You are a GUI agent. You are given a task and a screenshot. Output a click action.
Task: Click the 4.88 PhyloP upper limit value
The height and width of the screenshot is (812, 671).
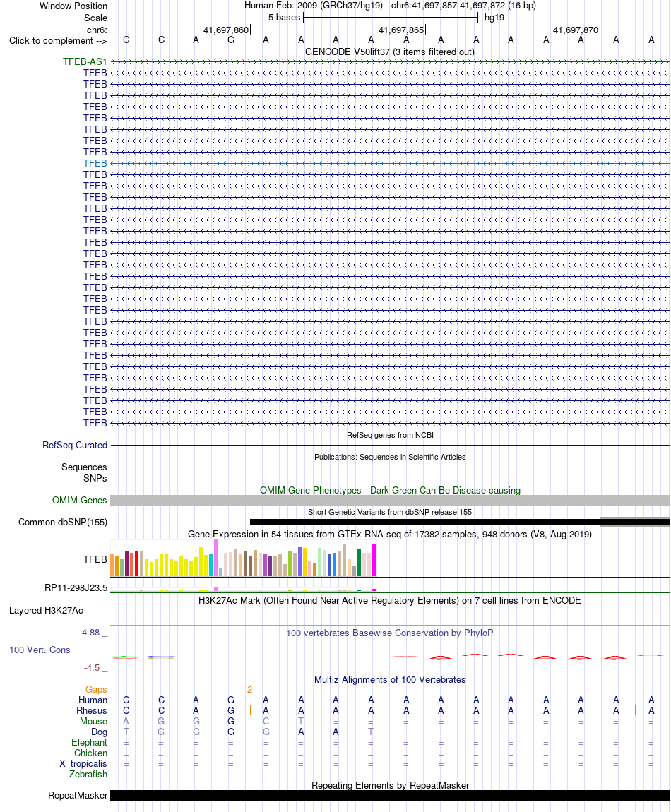point(90,633)
